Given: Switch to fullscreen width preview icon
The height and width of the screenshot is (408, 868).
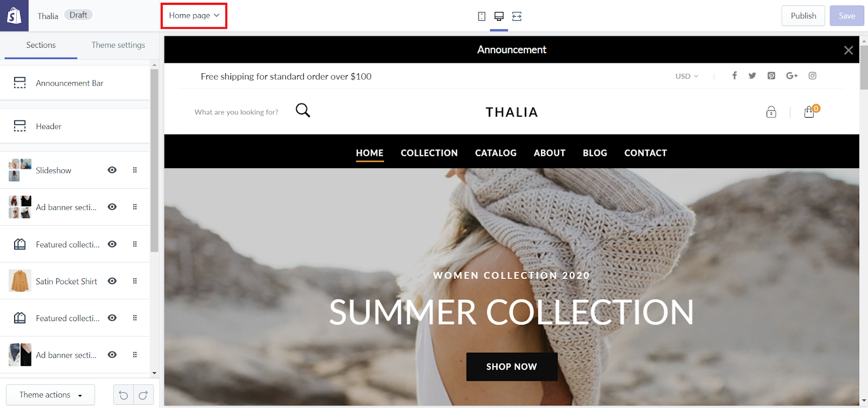Looking at the screenshot, I should tap(517, 16).
